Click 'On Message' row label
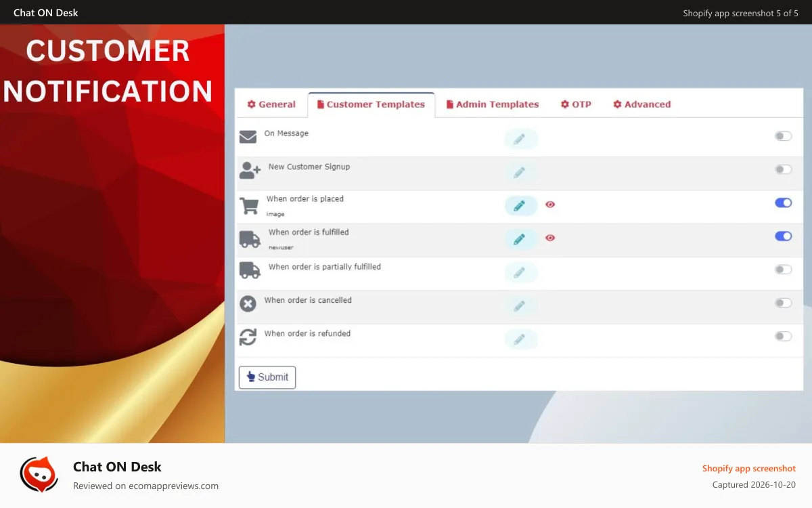 tap(286, 133)
